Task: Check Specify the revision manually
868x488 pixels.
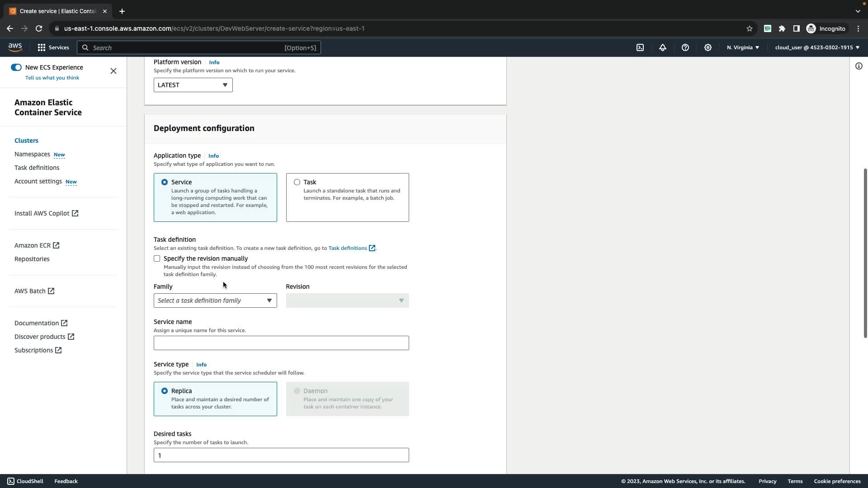Action: pos(157,258)
